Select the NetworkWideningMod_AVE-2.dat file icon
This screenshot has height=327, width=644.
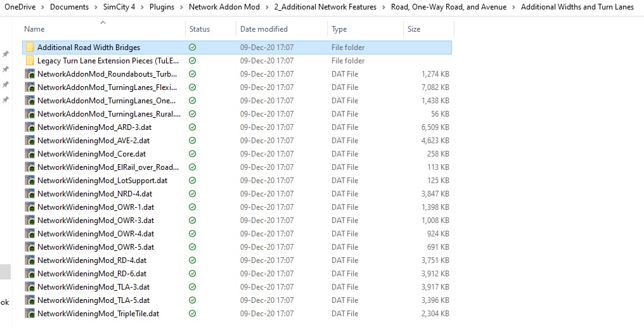[x=30, y=141]
